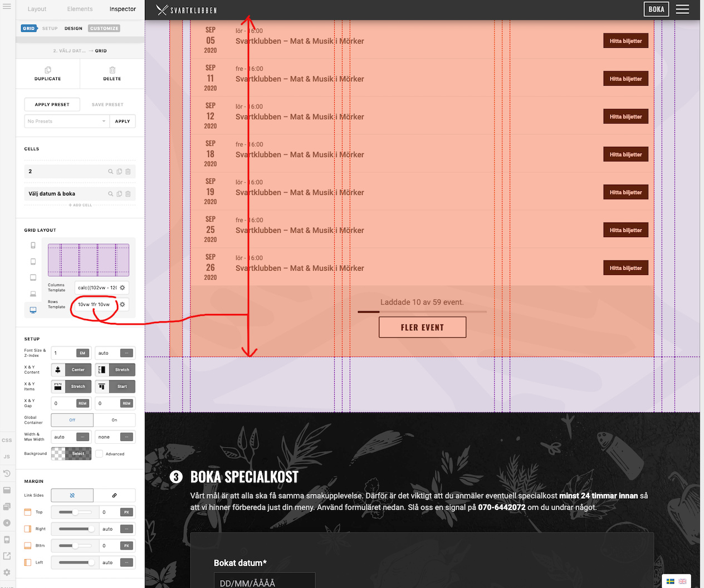This screenshot has height=588, width=704.
Task: Change the Top margin PX unit
Action: [127, 512]
